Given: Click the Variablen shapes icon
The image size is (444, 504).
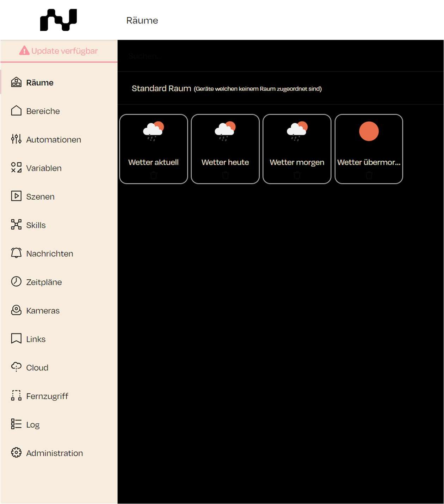Looking at the screenshot, I should click(16, 168).
